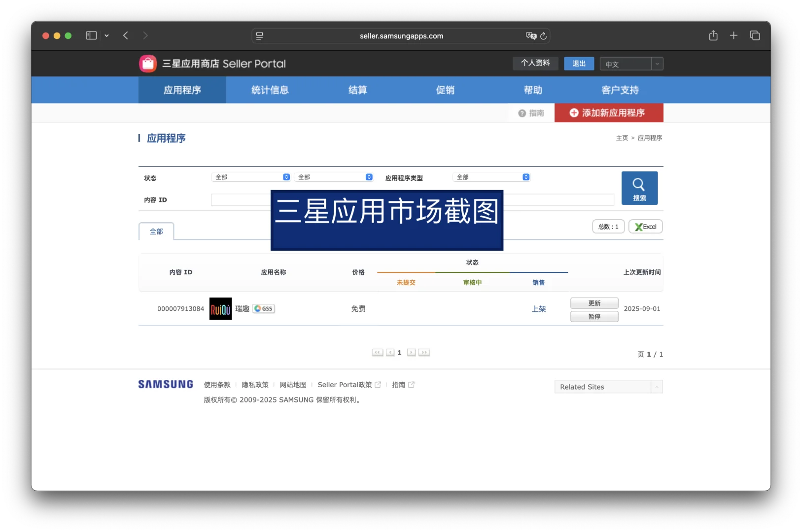Click the 价格 column header
This screenshot has height=532, width=802.
coord(358,272)
